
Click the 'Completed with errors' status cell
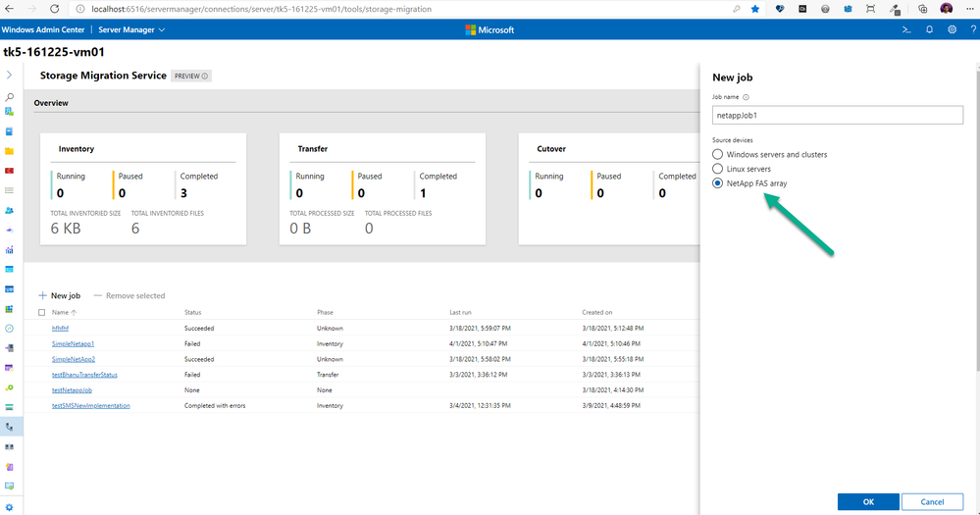[215, 406]
